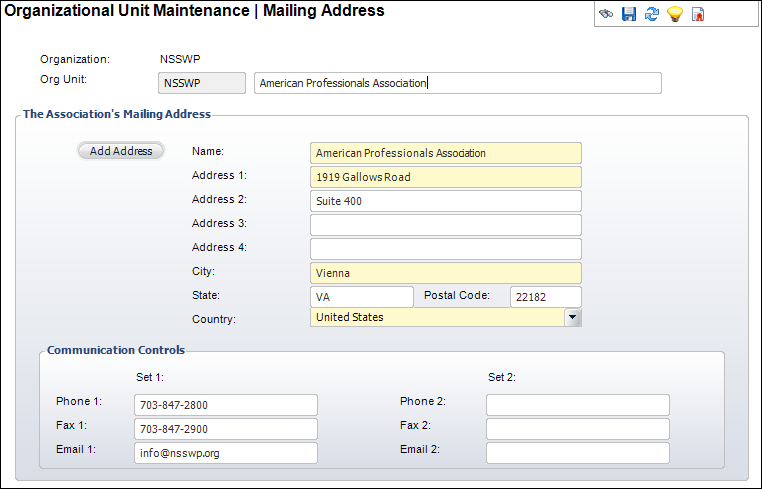762x489 pixels.
Task: Click the Add Address button
Action: (x=121, y=151)
